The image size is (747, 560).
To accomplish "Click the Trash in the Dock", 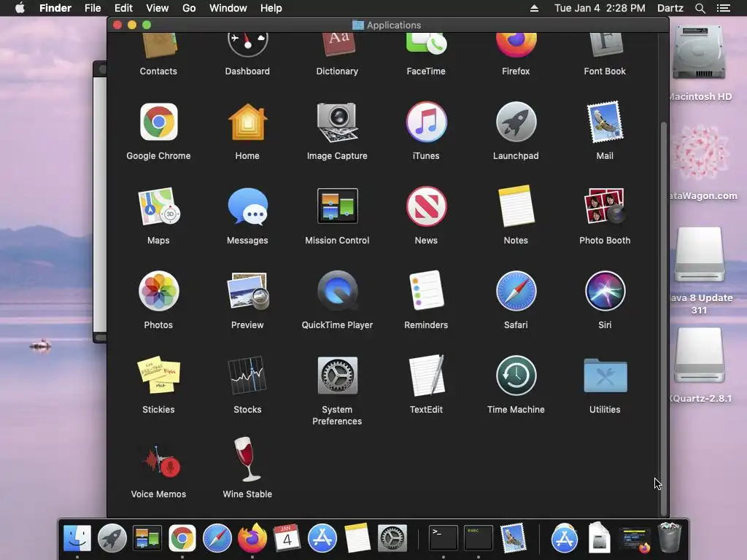I will click(670, 537).
